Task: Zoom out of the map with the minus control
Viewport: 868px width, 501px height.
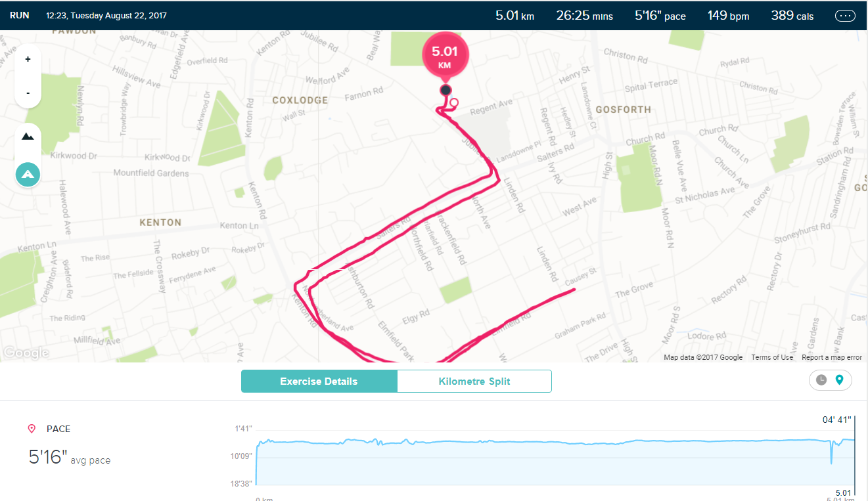Action: click(28, 93)
